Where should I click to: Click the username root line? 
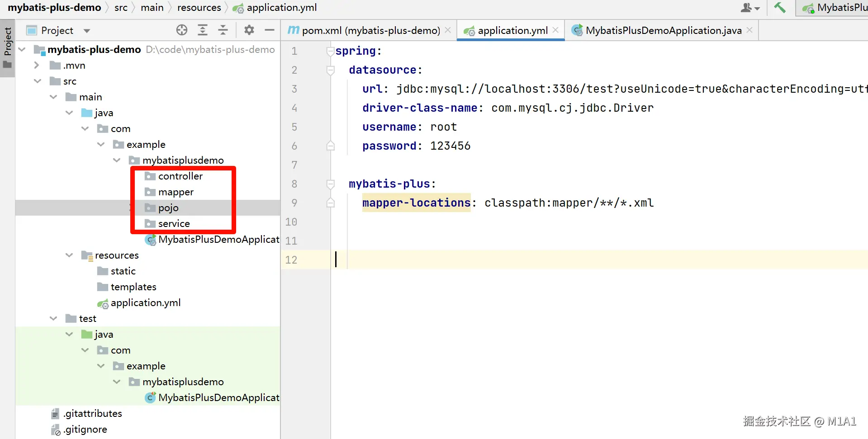[x=409, y=127]
